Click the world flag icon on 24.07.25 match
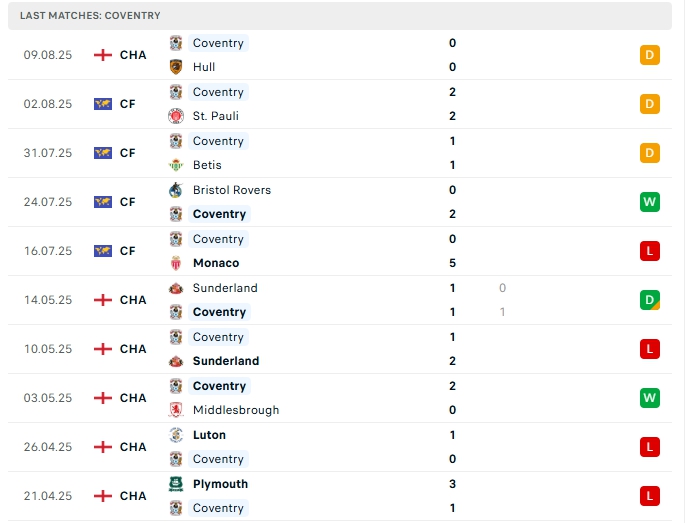Image resolution: width=685 pixels, height=523 pixels. click(x=102, y=202)
